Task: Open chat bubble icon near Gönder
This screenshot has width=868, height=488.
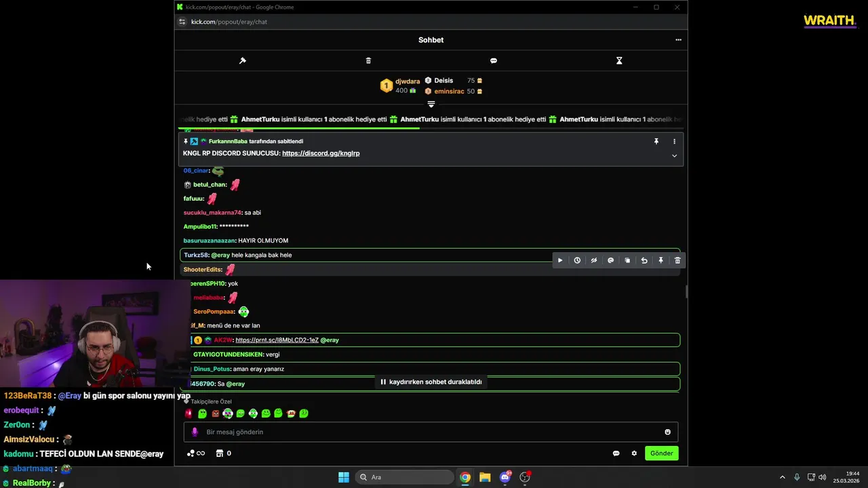Action: 616,453
